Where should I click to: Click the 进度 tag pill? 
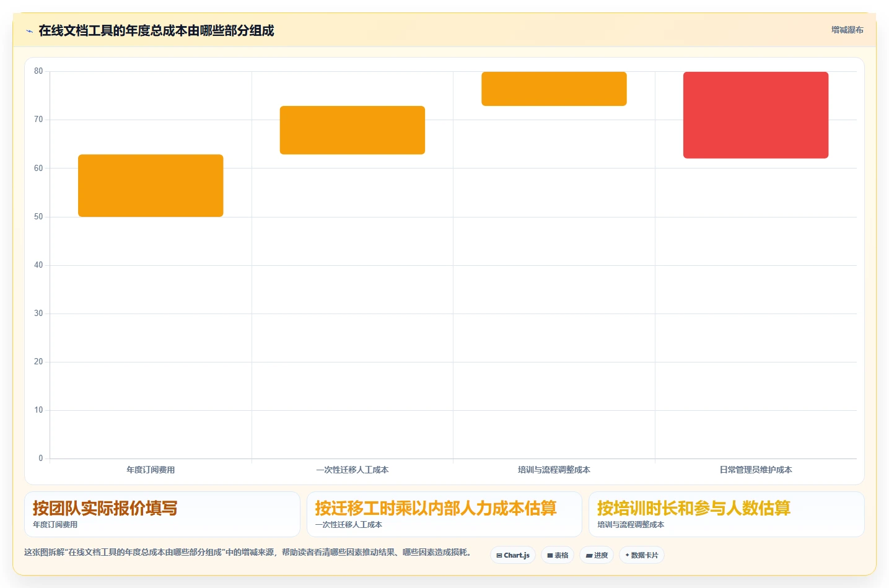tap(597, 555)
